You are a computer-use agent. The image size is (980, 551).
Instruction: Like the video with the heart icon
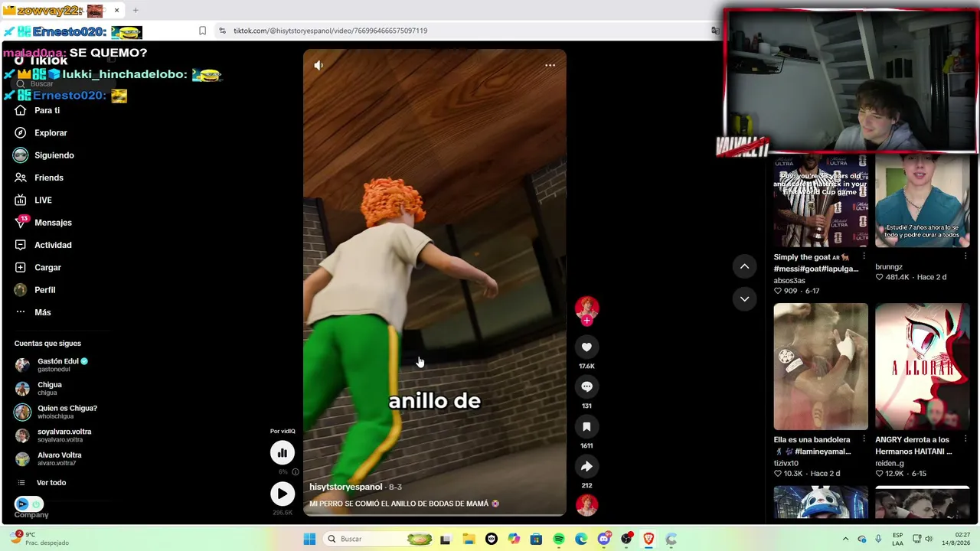(586, 347)
